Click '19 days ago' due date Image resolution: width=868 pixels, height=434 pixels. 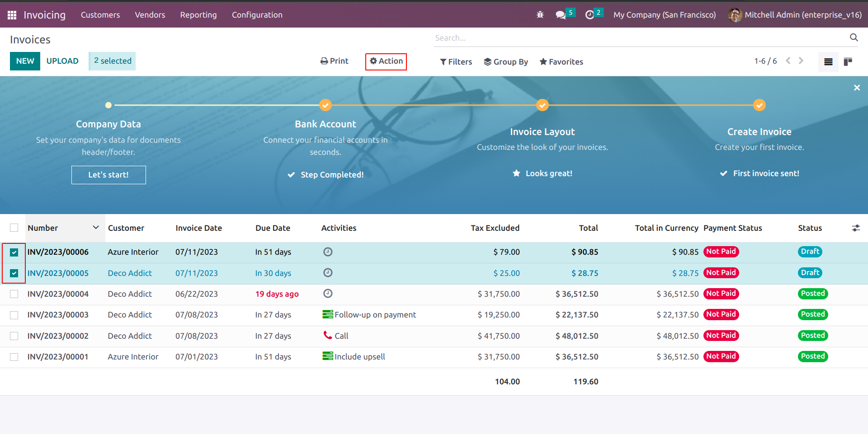(x=277, y=294)
